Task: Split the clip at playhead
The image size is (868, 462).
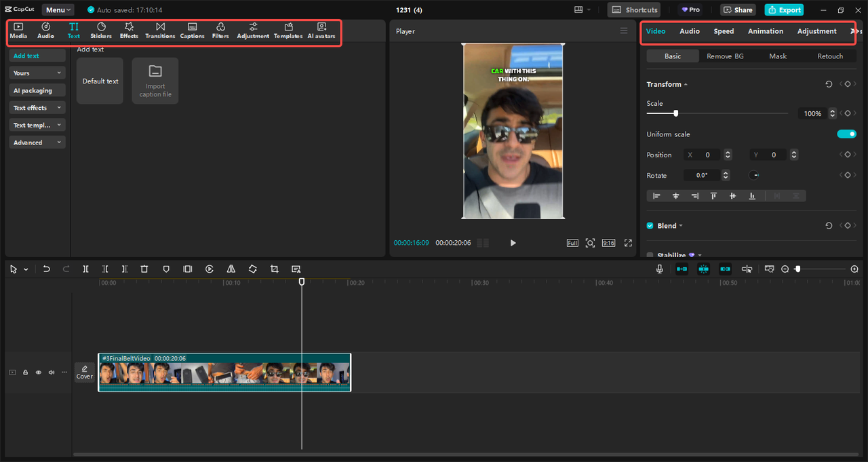Action: [85, 269]
